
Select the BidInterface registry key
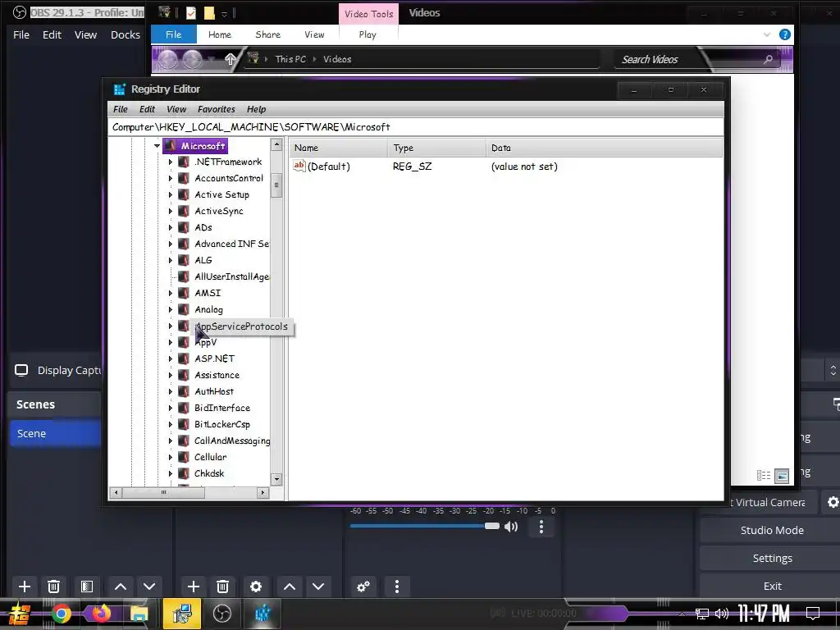point(221,409)
